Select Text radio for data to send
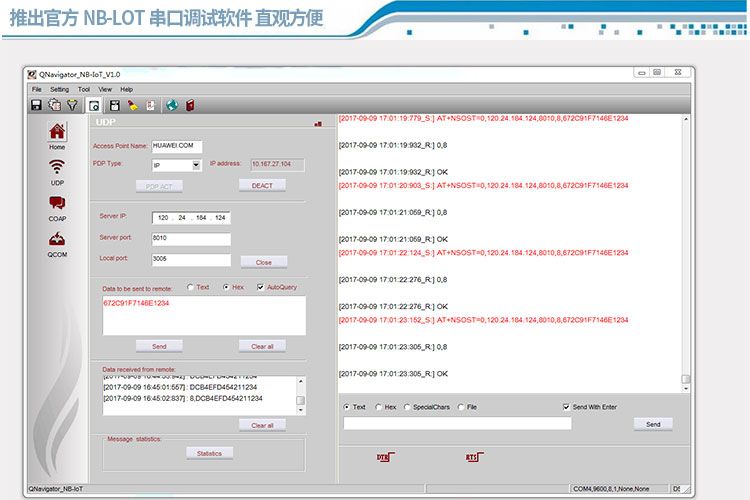This screenshot has height=500, width=750. (190, 287)
